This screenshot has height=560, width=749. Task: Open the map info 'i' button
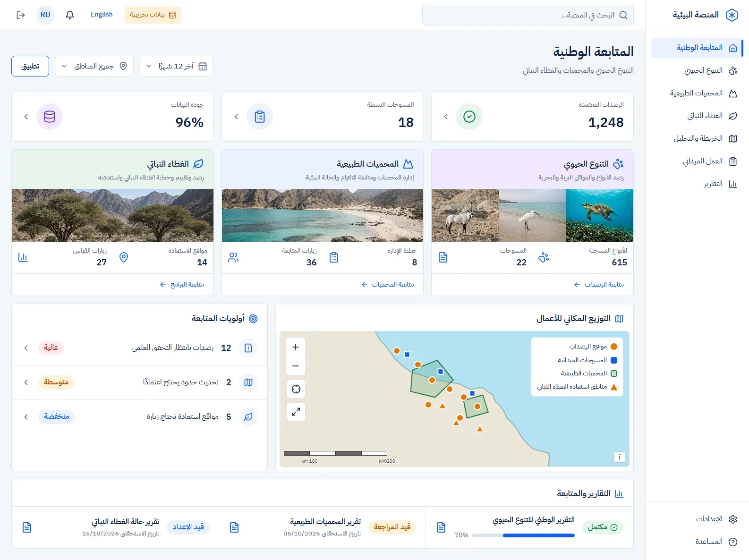[620, 457]
